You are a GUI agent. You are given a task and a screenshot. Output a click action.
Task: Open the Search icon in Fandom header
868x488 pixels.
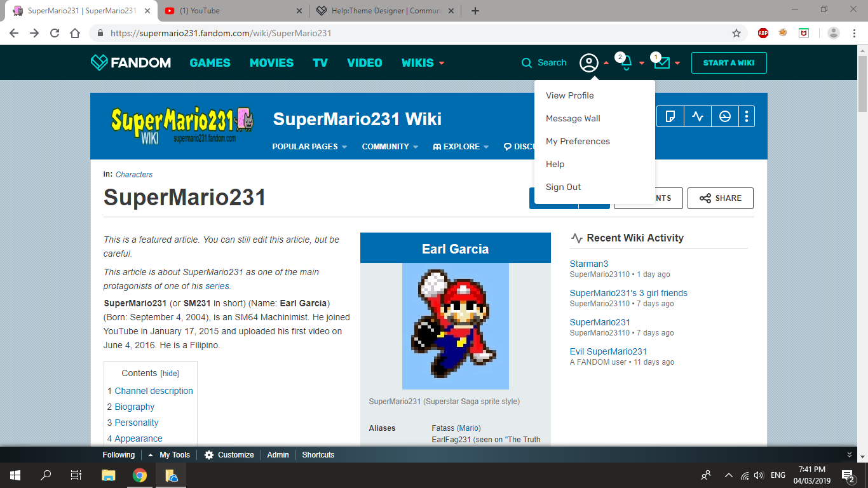527,63
